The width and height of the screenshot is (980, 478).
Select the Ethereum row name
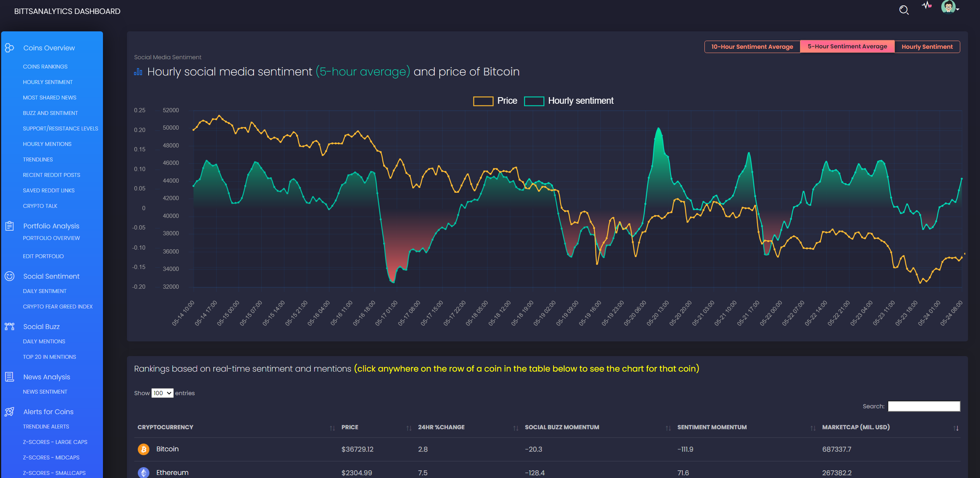(172, 473)
